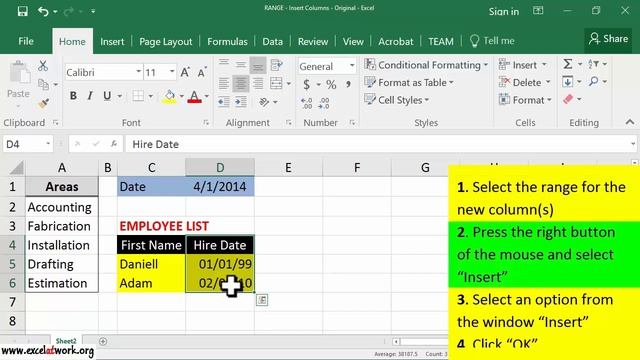The image size is (640, 360).
Task: Open the Name Box dropdown arrow
Action: point(48,144)
